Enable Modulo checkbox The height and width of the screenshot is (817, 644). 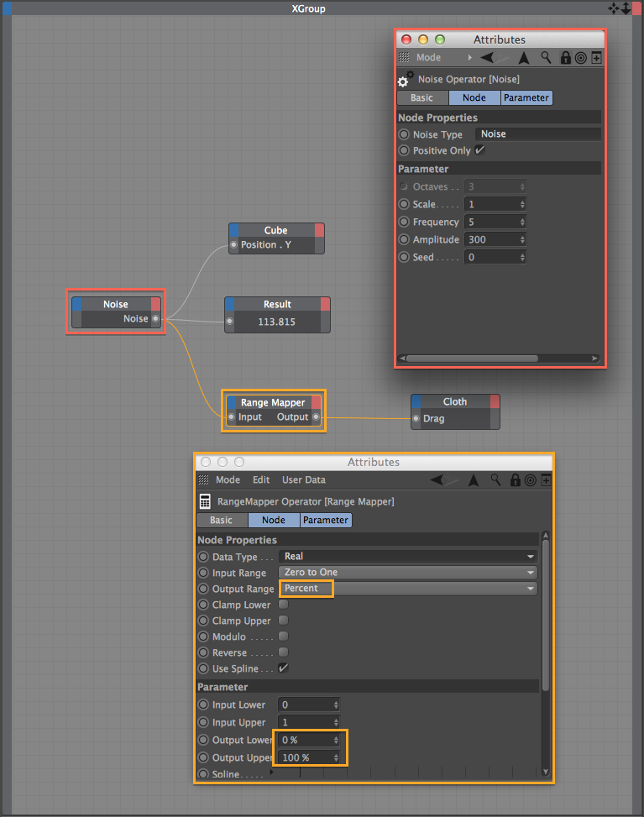pos(284,636)
